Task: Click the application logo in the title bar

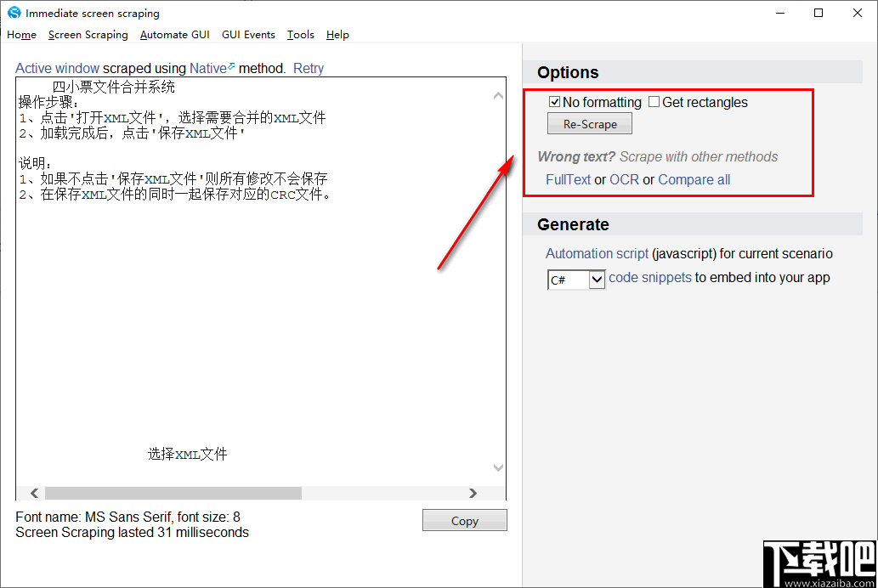Action: pos(13,13)
